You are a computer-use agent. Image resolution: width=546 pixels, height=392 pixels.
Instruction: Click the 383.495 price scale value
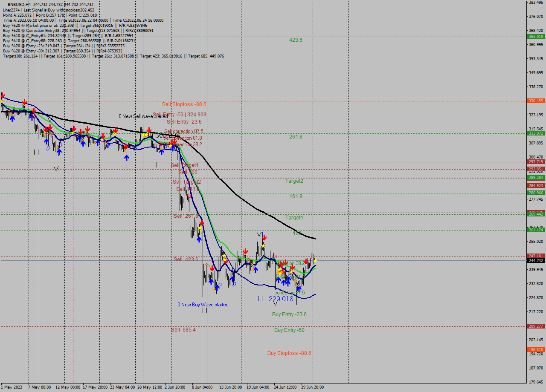(536, 3)
